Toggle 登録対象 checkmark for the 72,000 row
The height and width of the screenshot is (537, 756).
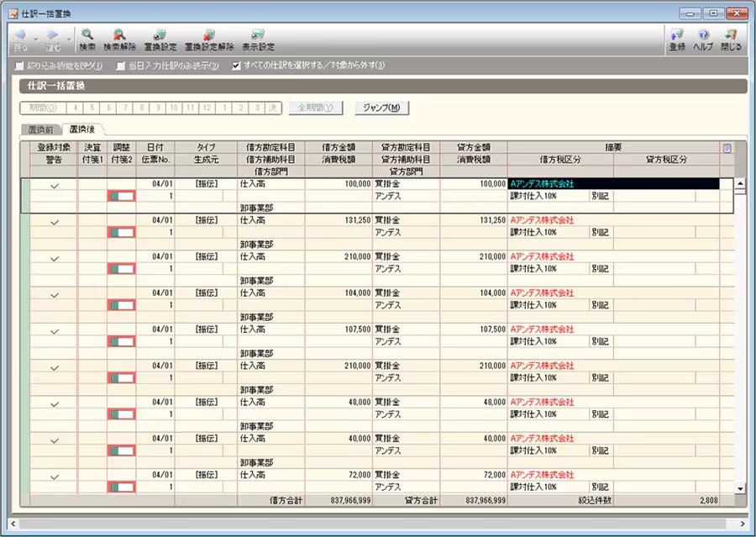[x=55, y=476]
